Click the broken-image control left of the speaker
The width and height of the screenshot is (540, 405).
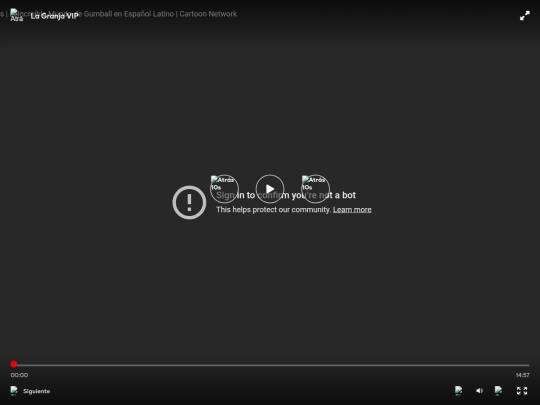458,391
